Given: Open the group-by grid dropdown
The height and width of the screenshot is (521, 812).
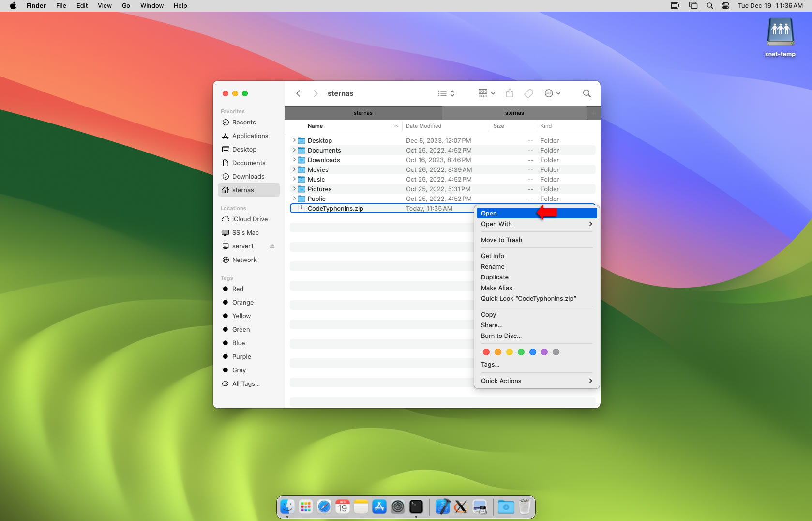Looking at the screenshot, I should click(486, 93).
